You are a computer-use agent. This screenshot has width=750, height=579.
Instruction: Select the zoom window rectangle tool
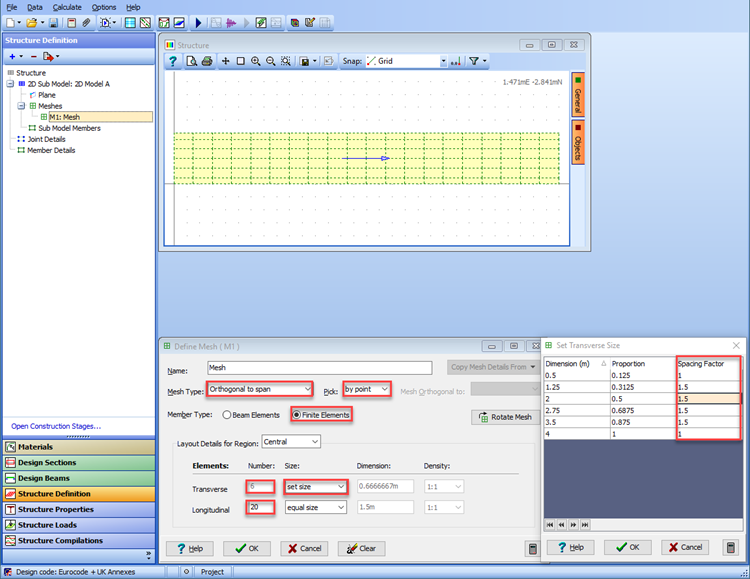241,61
